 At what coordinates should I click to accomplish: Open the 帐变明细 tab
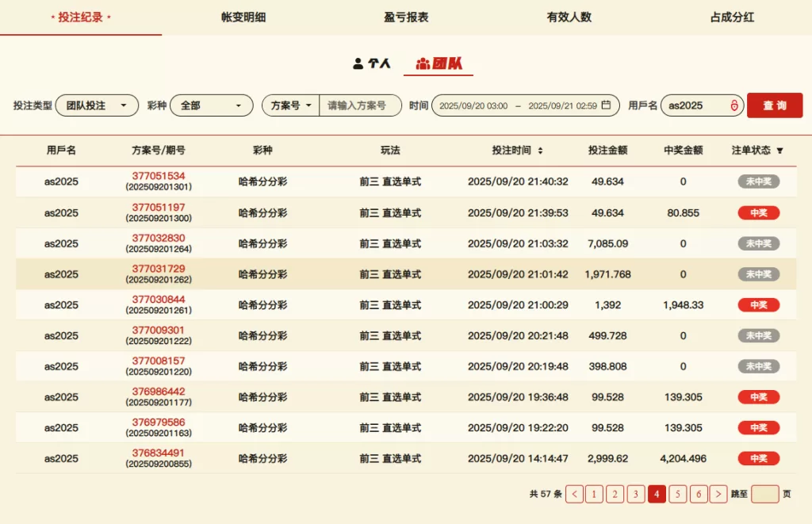243,17
